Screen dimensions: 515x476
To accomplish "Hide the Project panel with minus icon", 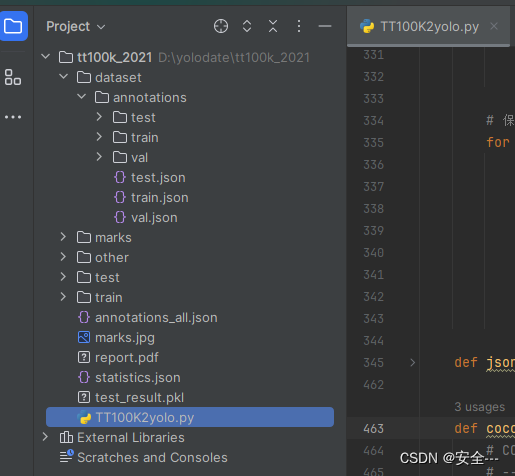I will (x=325, y=26).
